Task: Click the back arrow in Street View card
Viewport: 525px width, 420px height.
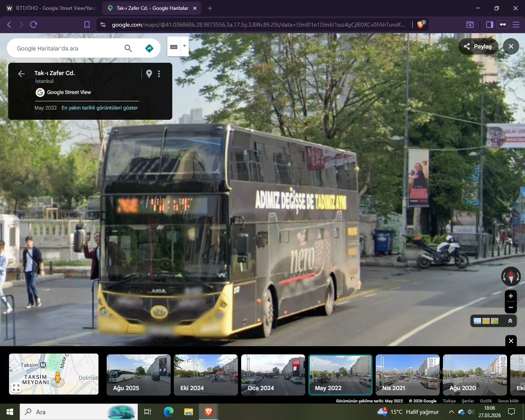Action: pos(21,74)
